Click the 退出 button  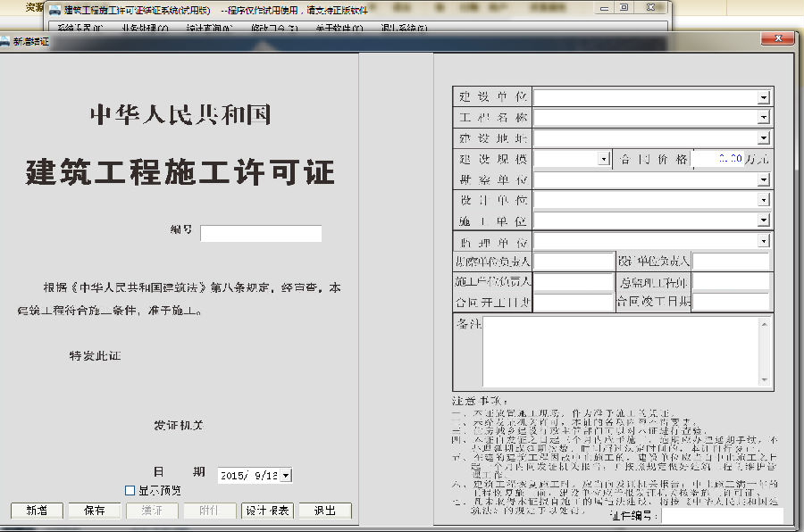(x=325, y=511)
